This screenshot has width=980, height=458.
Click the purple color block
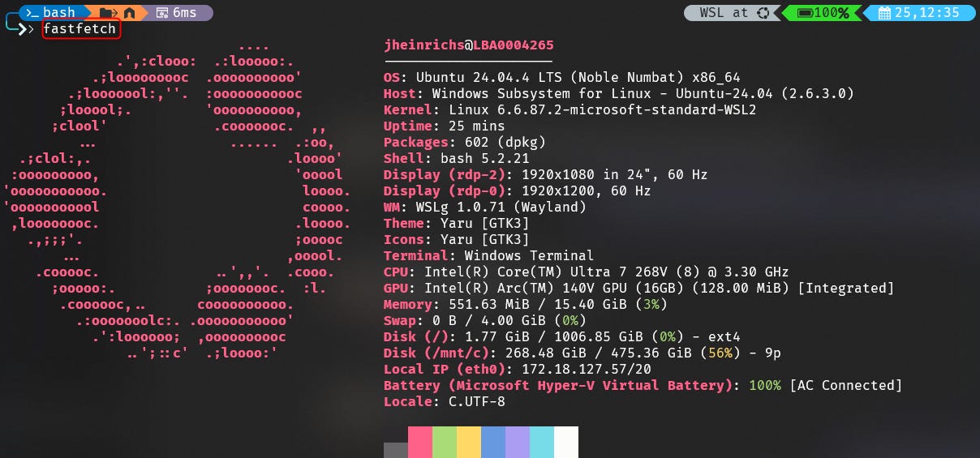[518, 443]
